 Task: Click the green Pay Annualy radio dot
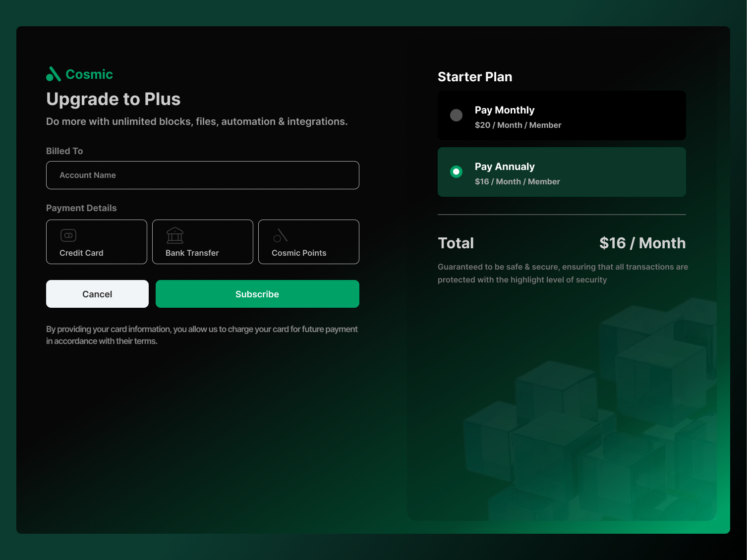tap(456, 171)
